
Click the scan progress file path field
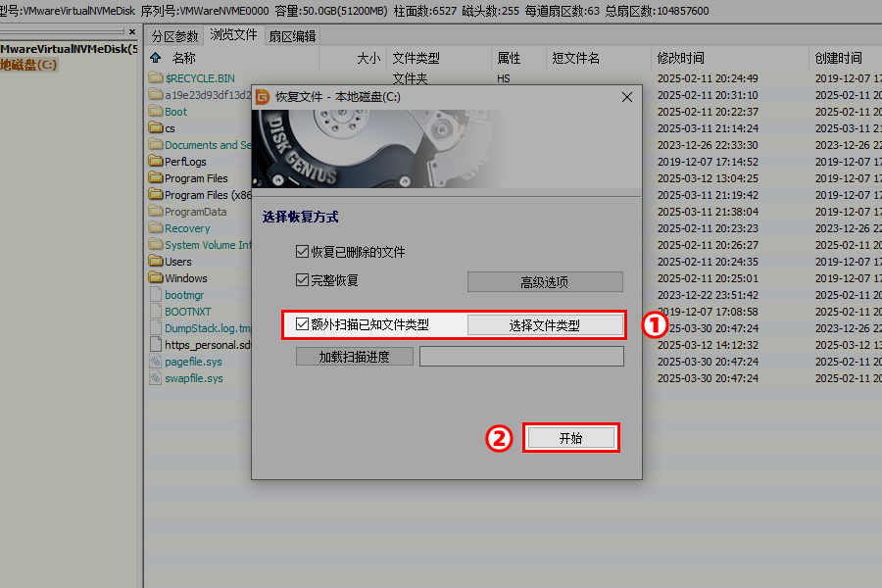521,357
